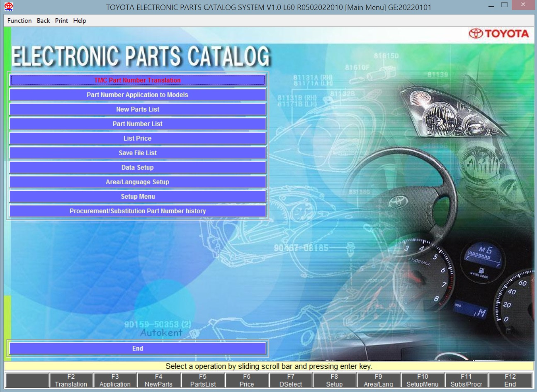Go to Setup Menu
This screenshot has width=537, height=392.
pyautogui.click(x=137, y=196)
